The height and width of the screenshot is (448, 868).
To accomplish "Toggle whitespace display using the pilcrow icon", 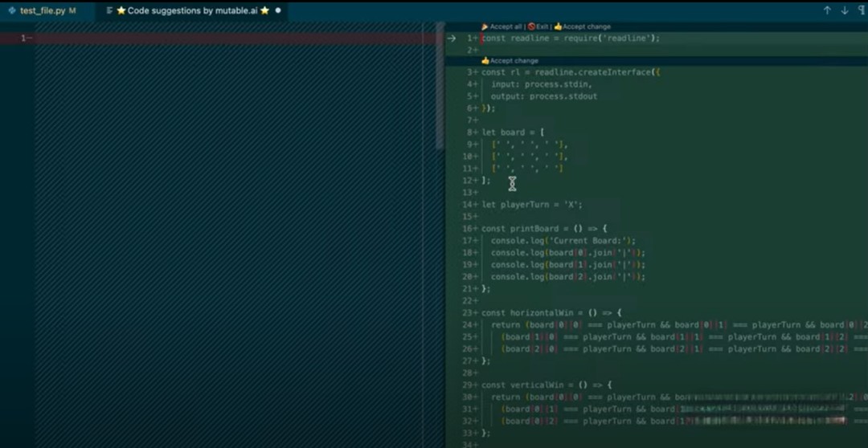I will tap(862, 11).
